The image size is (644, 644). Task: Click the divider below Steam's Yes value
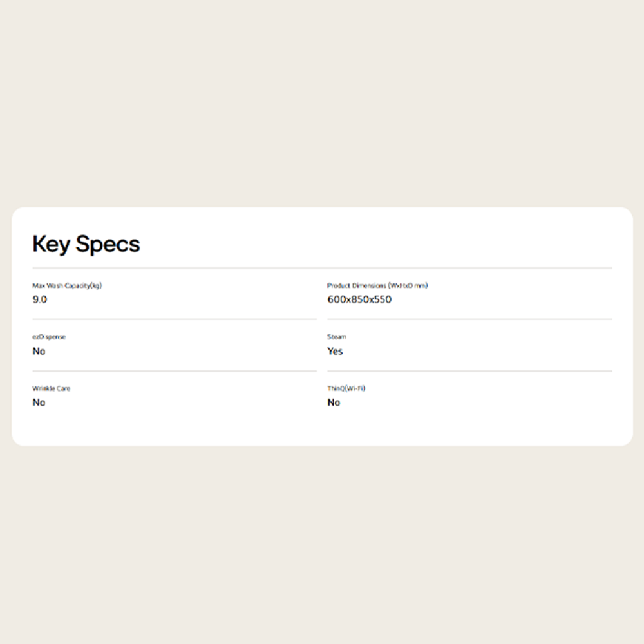coord(469,371)
